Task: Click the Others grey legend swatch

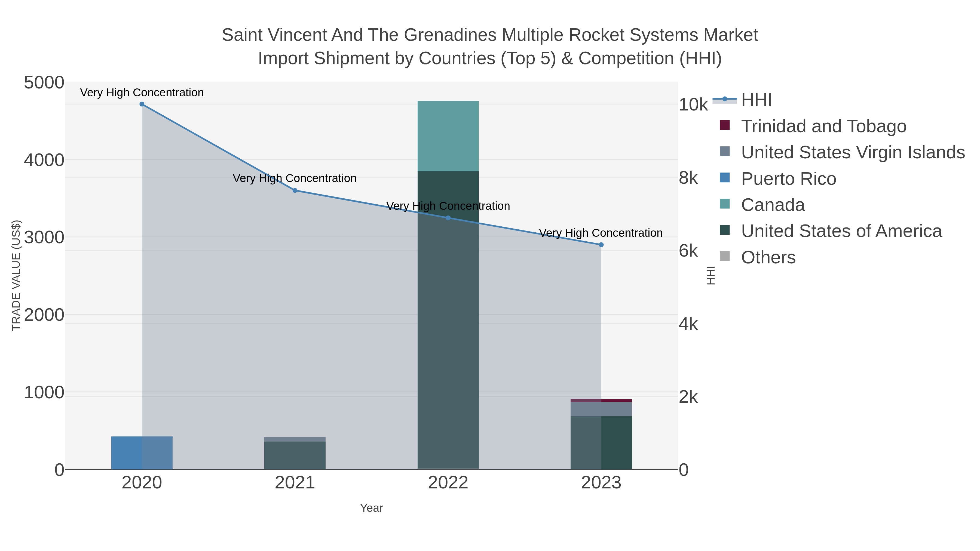Action: 725,256
